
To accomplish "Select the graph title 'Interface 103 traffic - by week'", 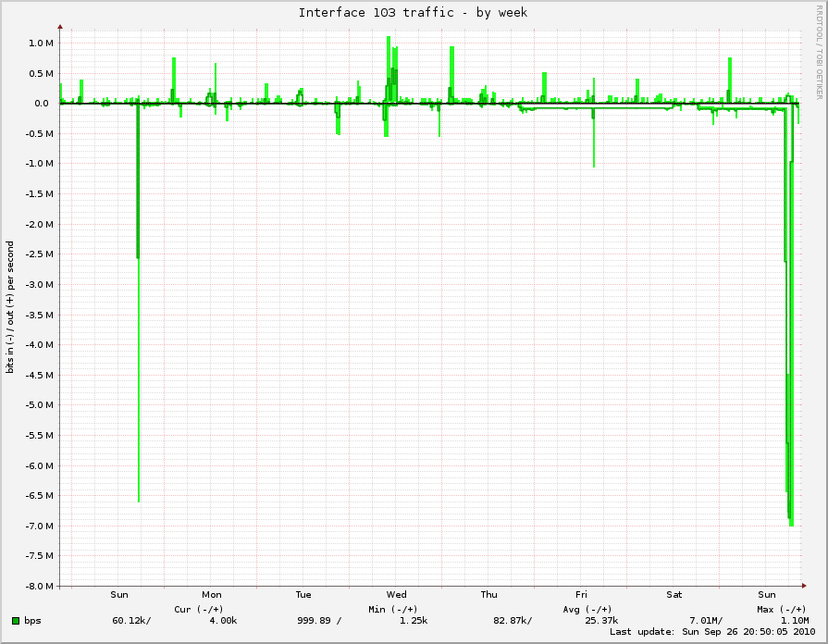I will pyautogui.click(x=413, y=13).
